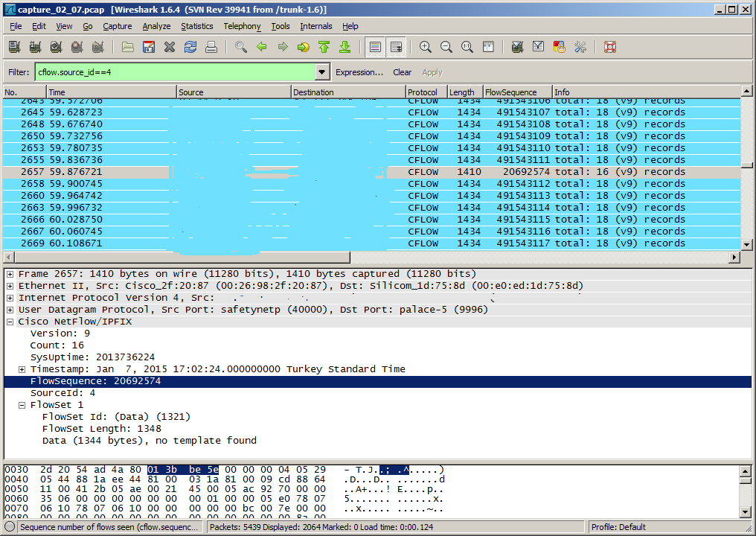
Task: Open preferences with wrench icon
Action: tap(580, 47)
